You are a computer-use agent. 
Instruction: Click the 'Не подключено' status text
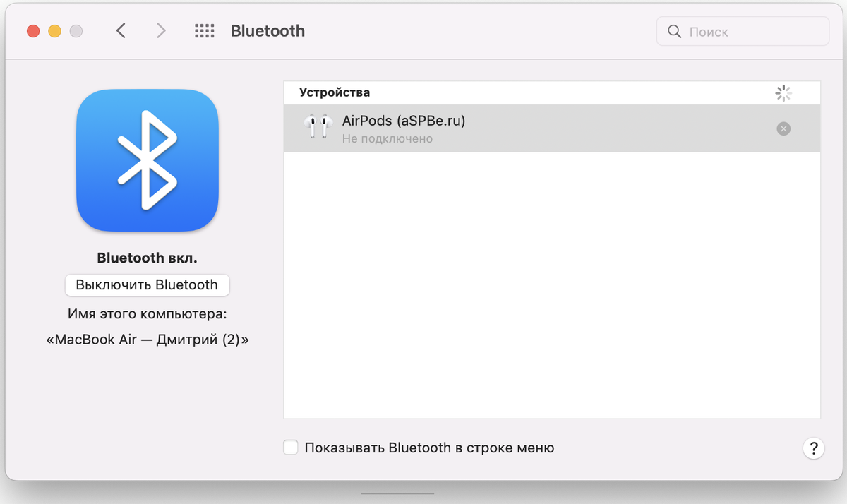point(388,139)
